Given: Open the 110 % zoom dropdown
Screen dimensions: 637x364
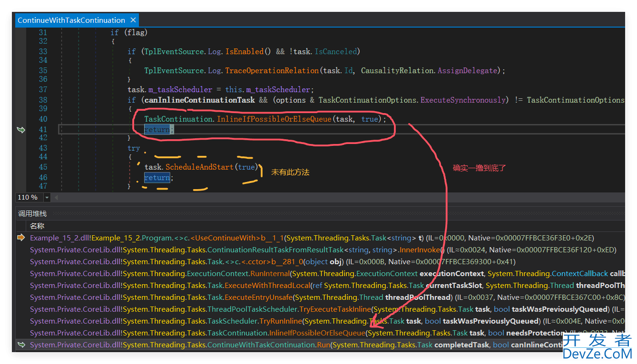Looking at the screenshot, I should (x=47, y=197).
